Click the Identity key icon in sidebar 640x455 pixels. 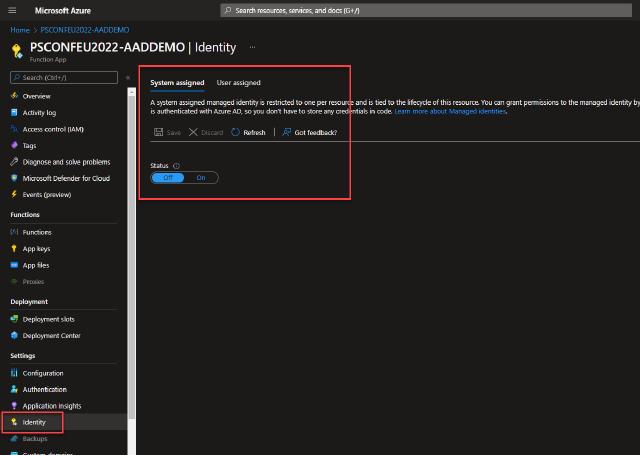tap(14, 422)
